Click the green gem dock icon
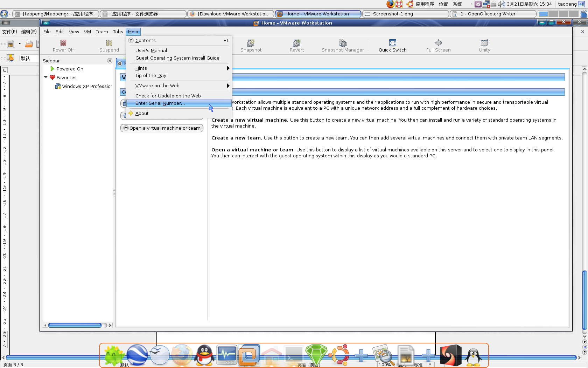Screen dimensions: 588x368 (x=316, y=355)
